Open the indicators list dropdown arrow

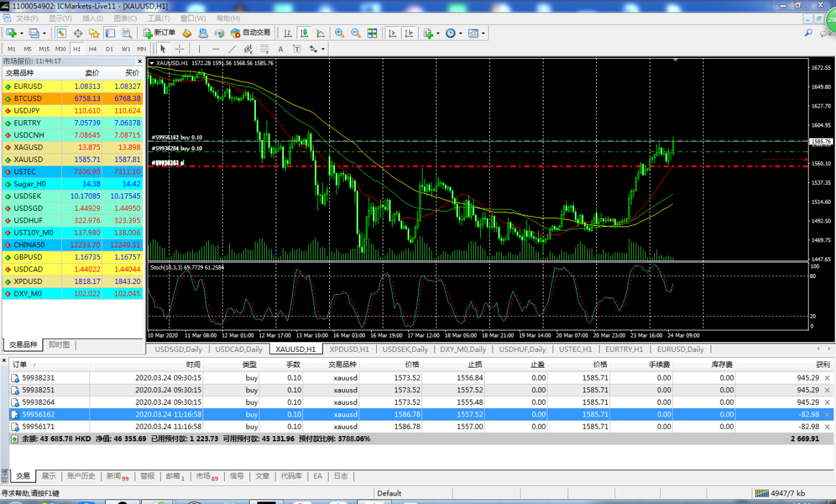pos(438,33)
